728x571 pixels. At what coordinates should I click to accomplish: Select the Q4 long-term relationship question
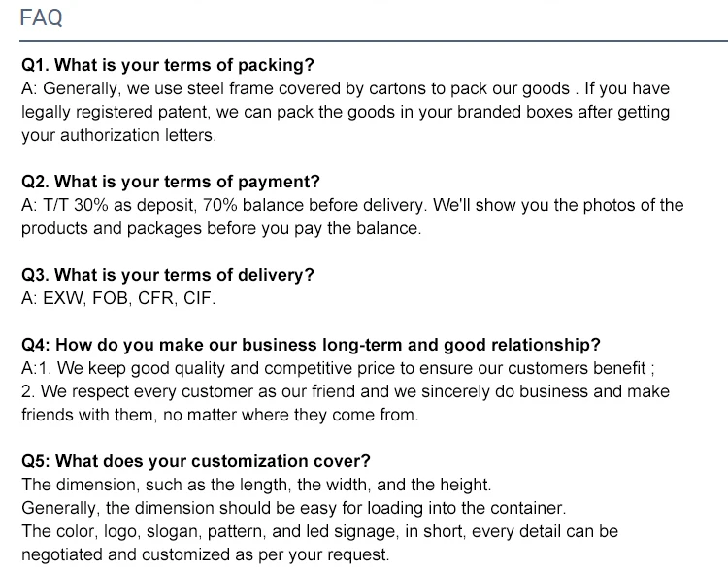pos(311,345)
